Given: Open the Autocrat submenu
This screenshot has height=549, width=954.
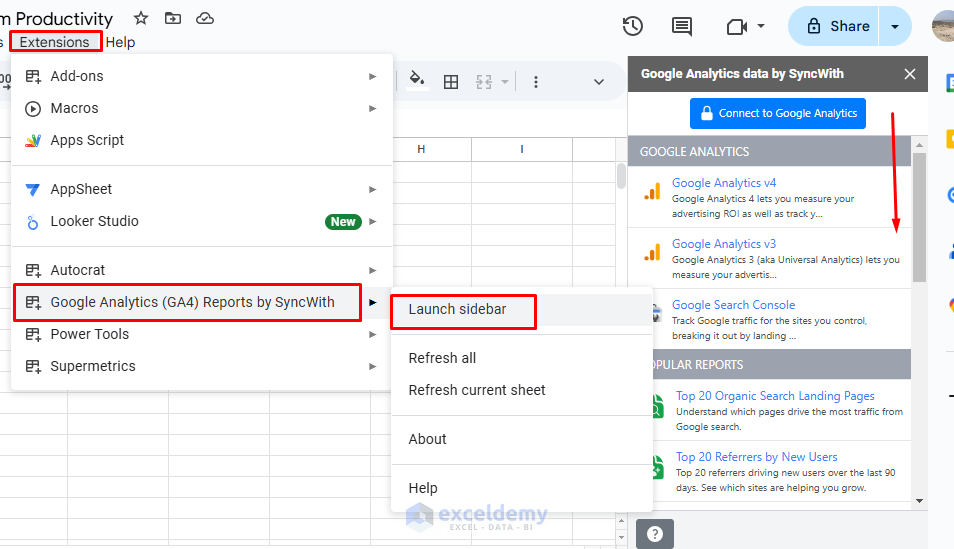Looking at the screenshot, I should coord(201,270).
